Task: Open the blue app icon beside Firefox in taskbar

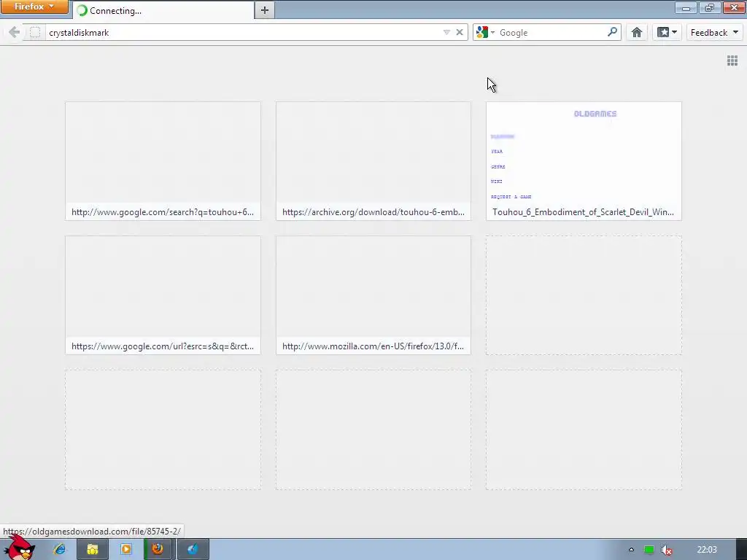Action: [193, 549]
